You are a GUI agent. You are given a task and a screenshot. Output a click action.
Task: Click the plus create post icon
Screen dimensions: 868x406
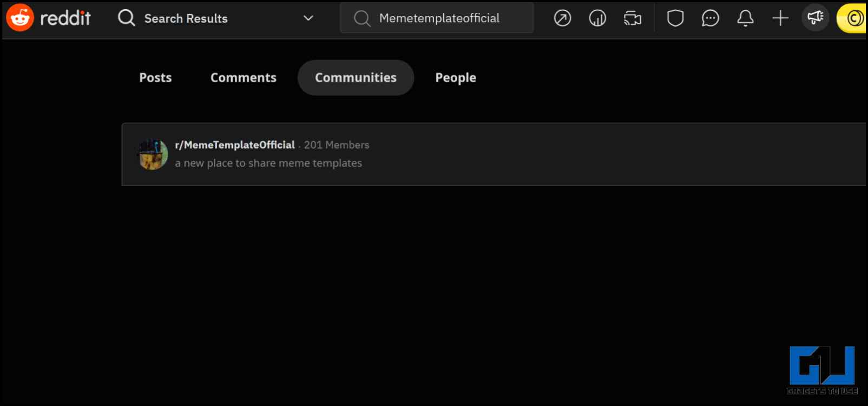780,18
